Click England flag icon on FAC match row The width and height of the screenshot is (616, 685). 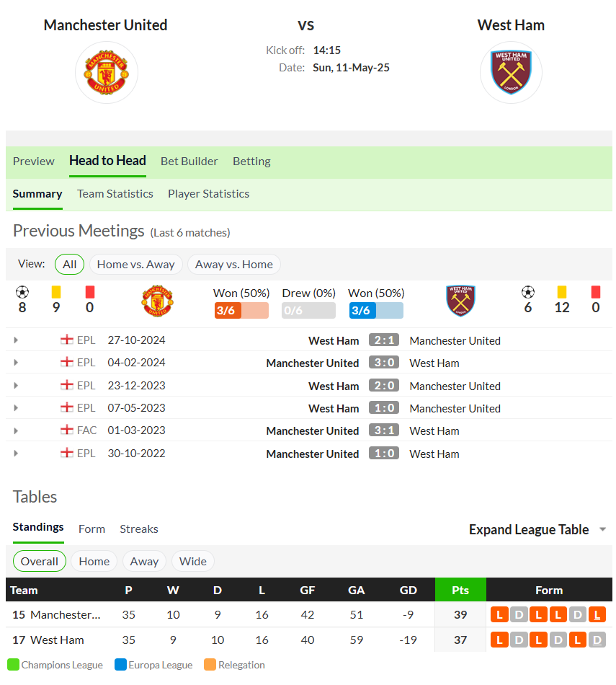click(x=67, y=430)
